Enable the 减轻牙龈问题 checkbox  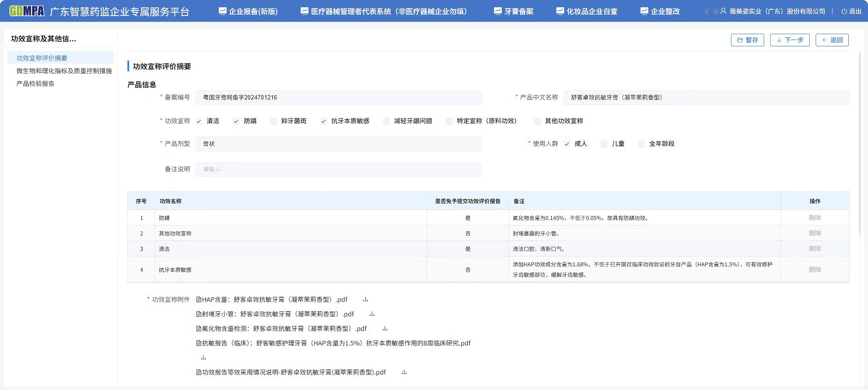[386, 121]
